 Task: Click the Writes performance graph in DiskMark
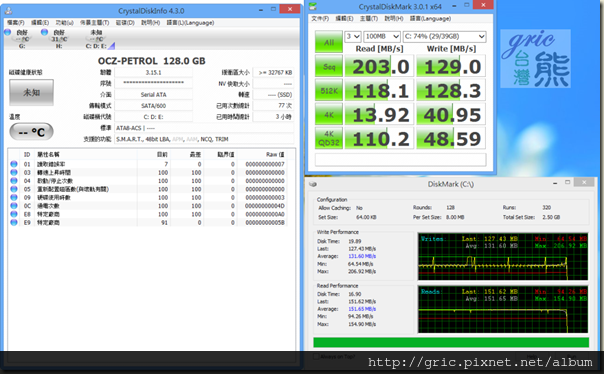[503, 257]
